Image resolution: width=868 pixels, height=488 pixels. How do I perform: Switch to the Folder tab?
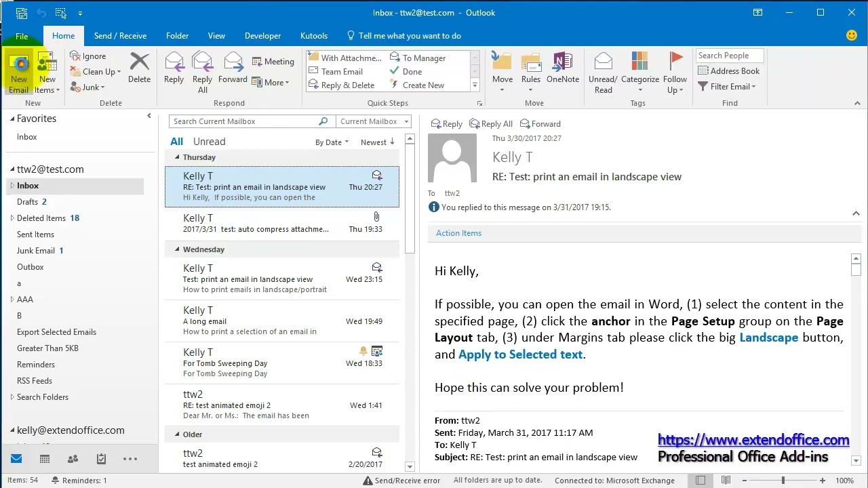tap(177, 36)
